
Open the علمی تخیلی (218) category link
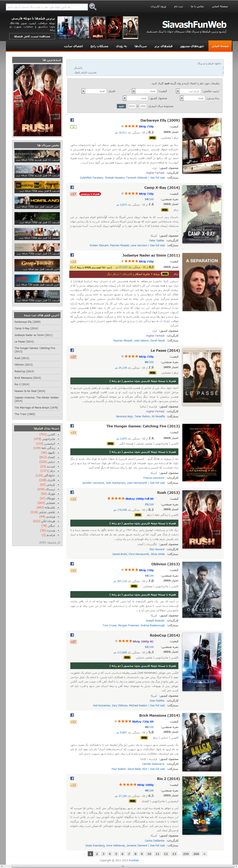43,512
